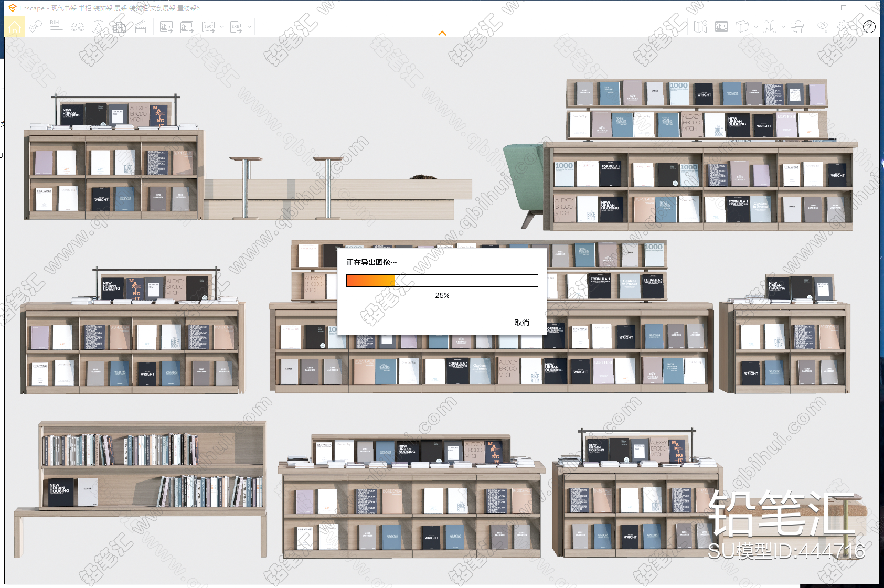The image size is (884, 588).
Task: Toggle the mini map icon
Action: coord(700,27)
